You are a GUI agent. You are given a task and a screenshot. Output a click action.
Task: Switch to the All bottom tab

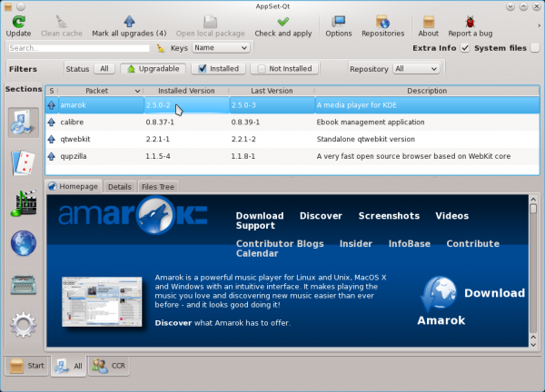pos(69,366)
